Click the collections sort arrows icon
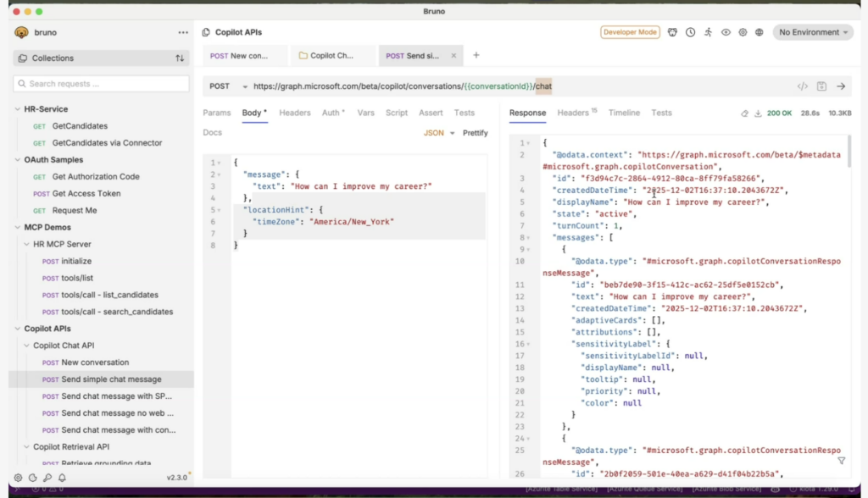868x498 pixels. point(180,58)
